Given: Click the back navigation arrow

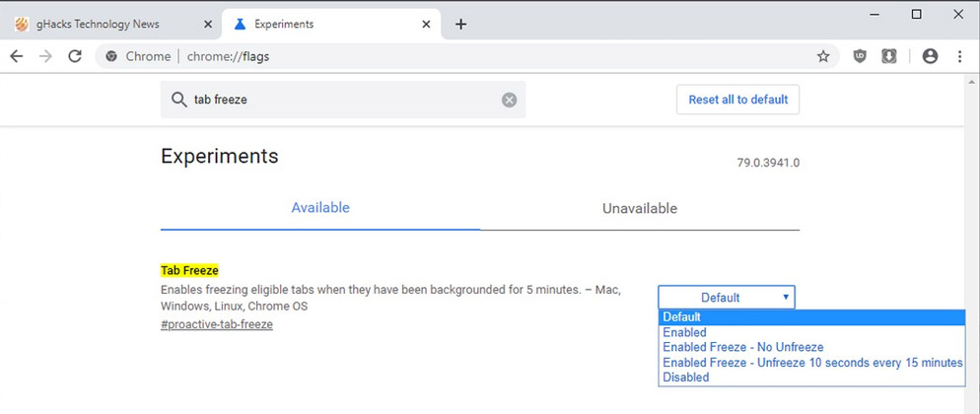Looking at the screenshot, I should coord(16,56).
